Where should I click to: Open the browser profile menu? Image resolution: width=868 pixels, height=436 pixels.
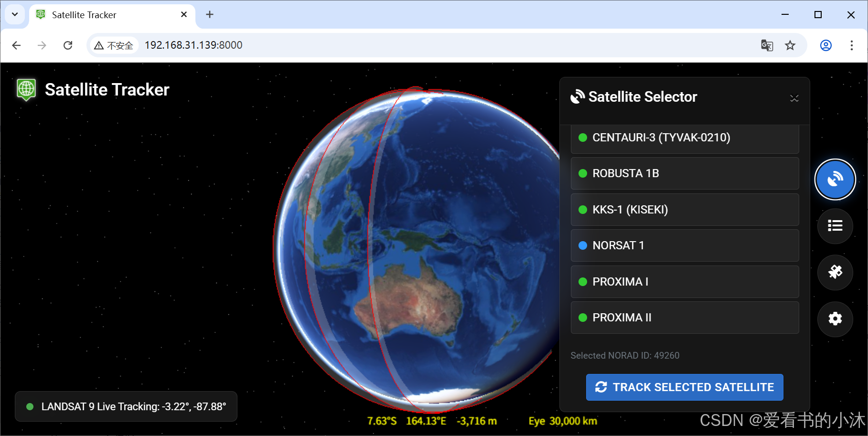point(826,45)
